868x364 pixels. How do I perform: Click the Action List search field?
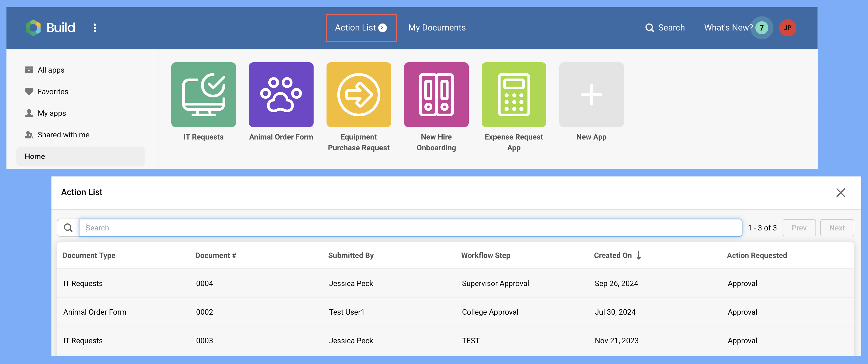point(410,228)
